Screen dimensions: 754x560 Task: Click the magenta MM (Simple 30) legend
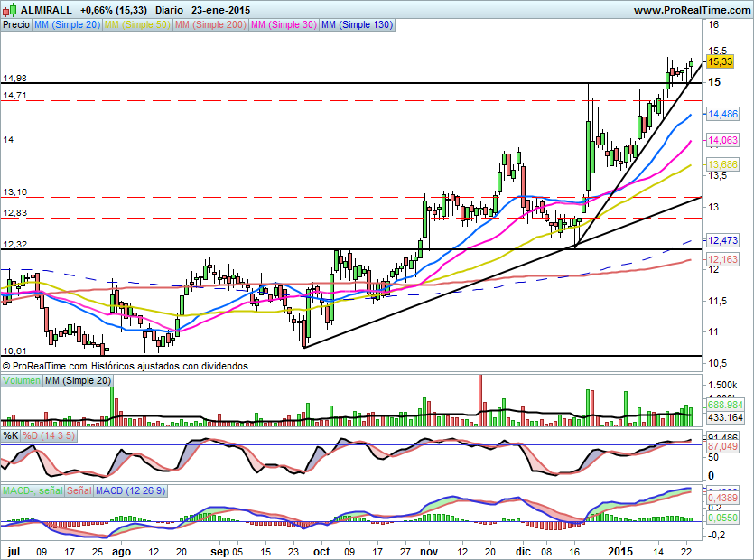pos(284,25)
